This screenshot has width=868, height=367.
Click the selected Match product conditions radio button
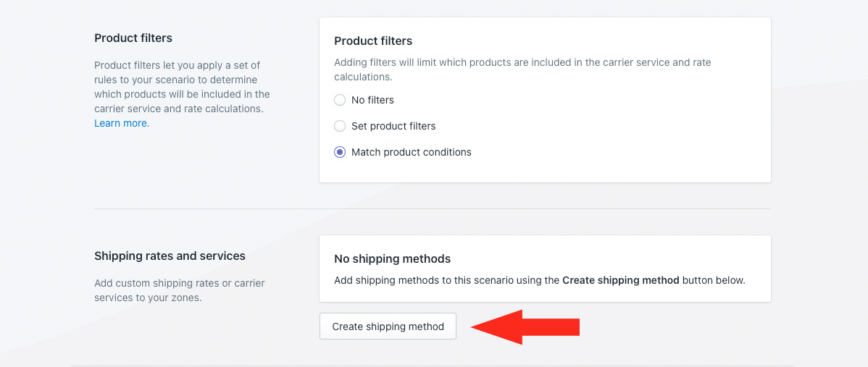click(x=340, y=152)
